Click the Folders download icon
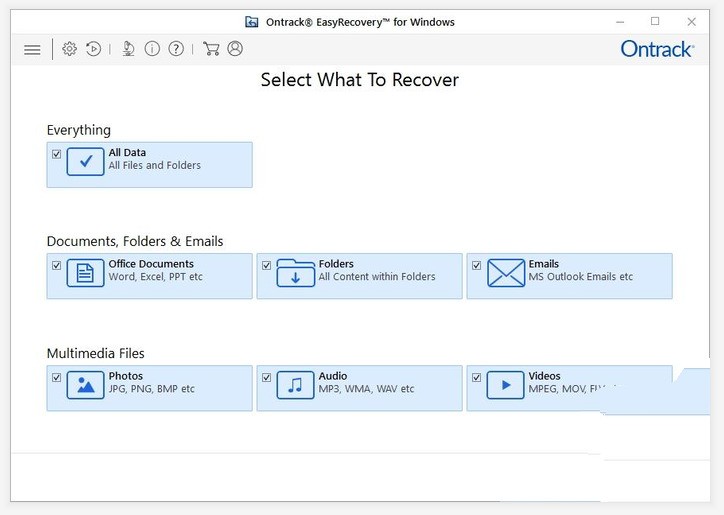This screenshot has height=515, width=724. 296,273
